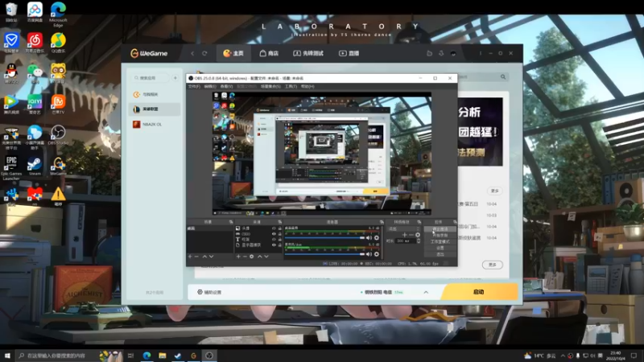Open OBS Help menu
This screenshot has height=362, width=644.
click(308, 87)
